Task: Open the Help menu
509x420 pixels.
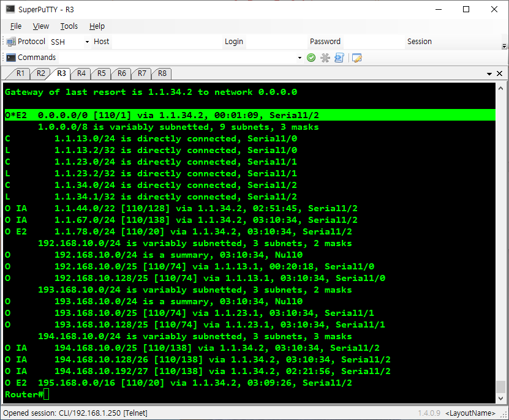Action: [x=97, y=26]
